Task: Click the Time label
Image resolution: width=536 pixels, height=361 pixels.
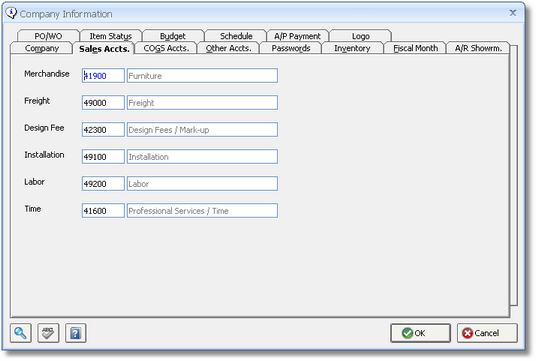Action: click(x=32, y=209)
